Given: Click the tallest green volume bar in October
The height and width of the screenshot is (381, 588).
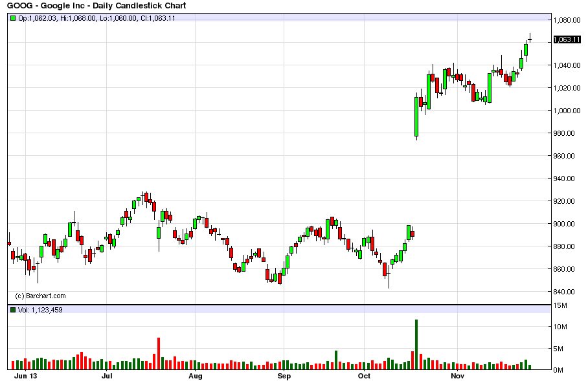Looking at the screenshot, I should (416, 345).
